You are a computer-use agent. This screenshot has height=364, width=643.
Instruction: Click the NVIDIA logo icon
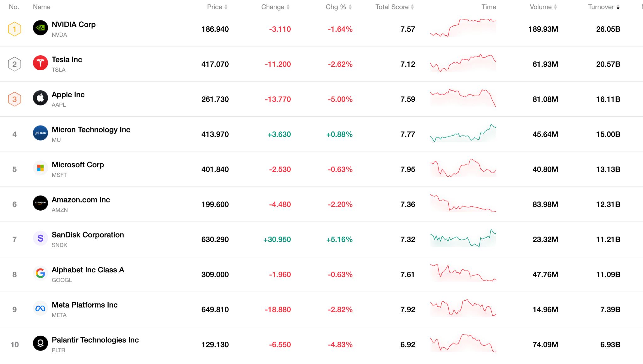click(x=41, y=28)
